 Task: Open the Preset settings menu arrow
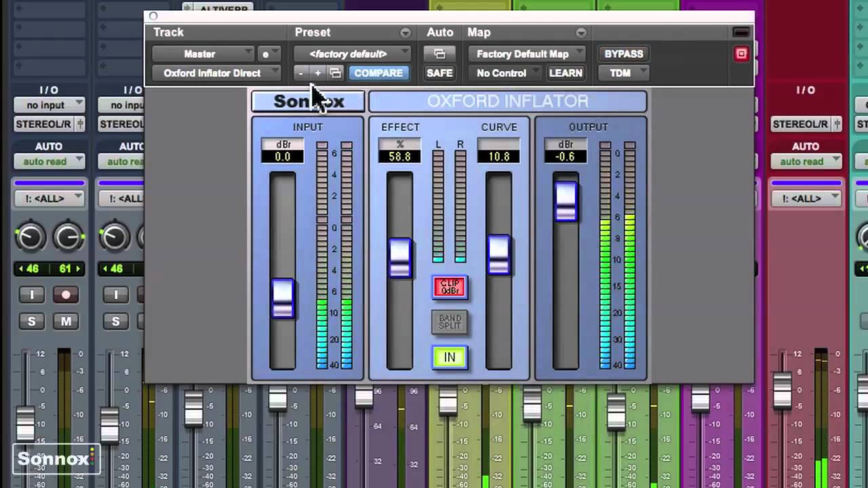pyautogui.click(x=406, y=33)
